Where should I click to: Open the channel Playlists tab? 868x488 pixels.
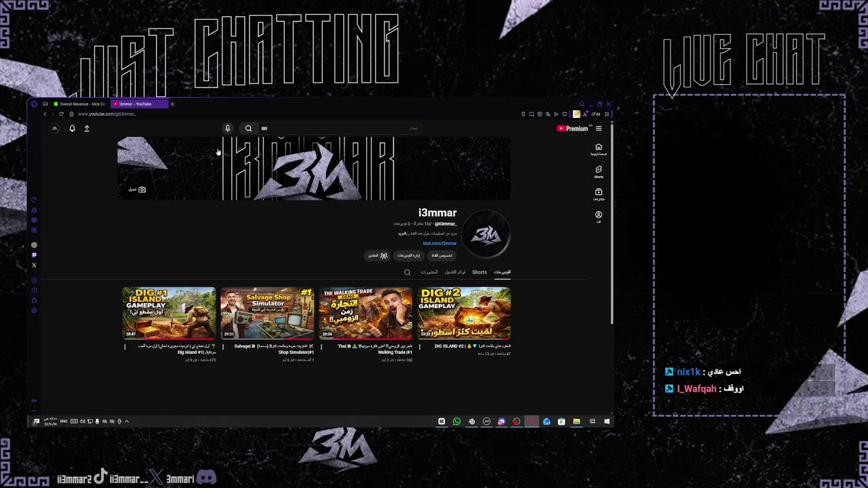click(x=455, y=272)
